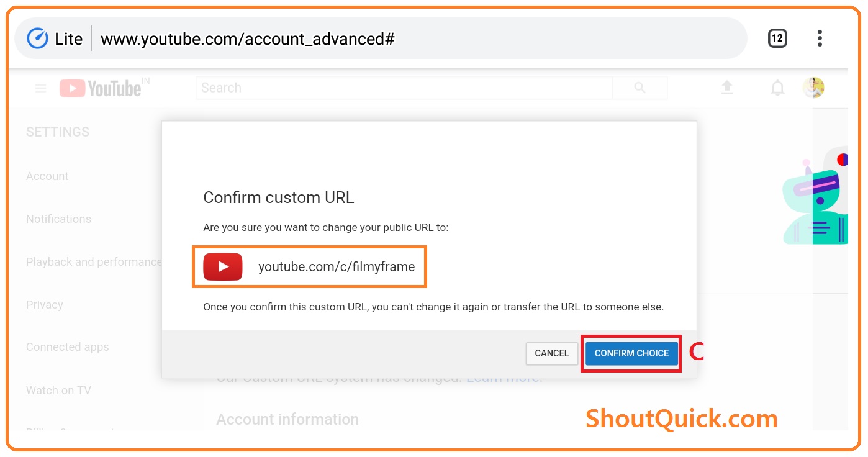Image resolution: width=868 pixels, height=457 pixels.
Task: Open the Notifications settings item
Action: click(58, 219)
